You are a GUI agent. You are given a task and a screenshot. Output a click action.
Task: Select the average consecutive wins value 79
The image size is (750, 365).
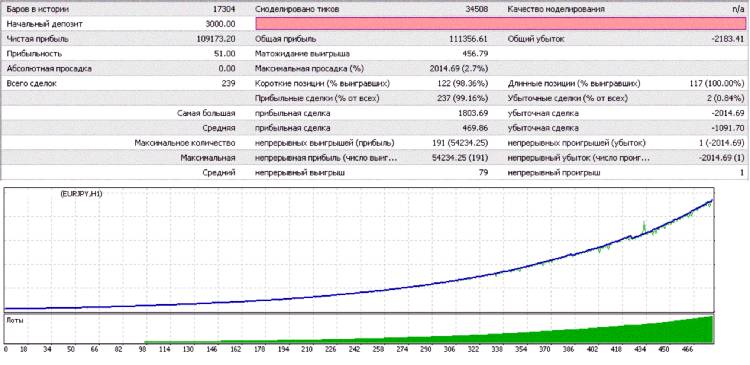click(x=484, y=173)
